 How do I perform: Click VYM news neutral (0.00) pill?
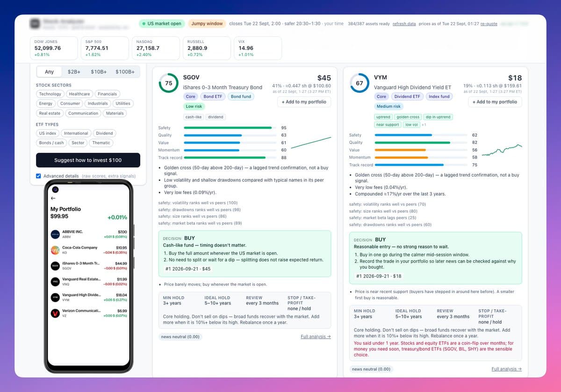pyautogui.click(x=371, y=369)
